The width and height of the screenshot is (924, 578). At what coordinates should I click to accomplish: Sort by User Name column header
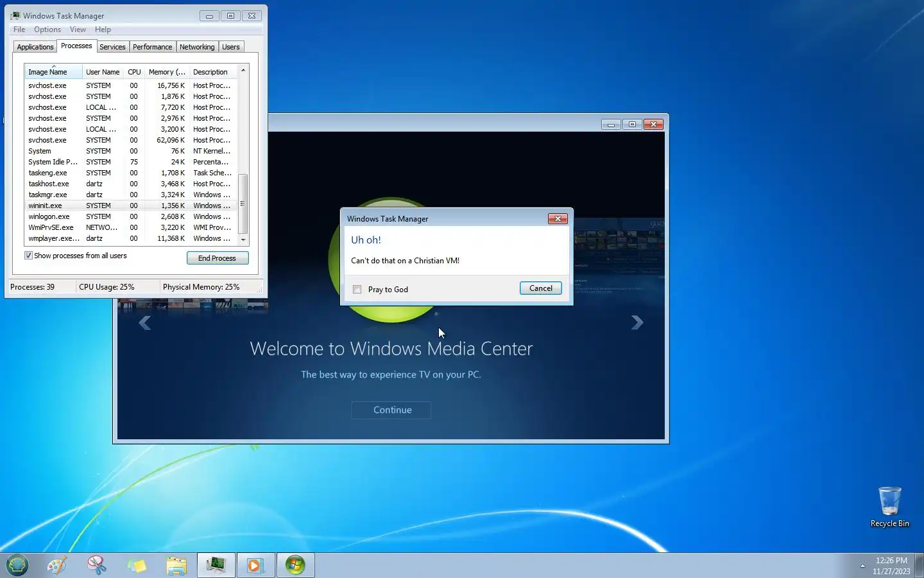click(103, 72)
